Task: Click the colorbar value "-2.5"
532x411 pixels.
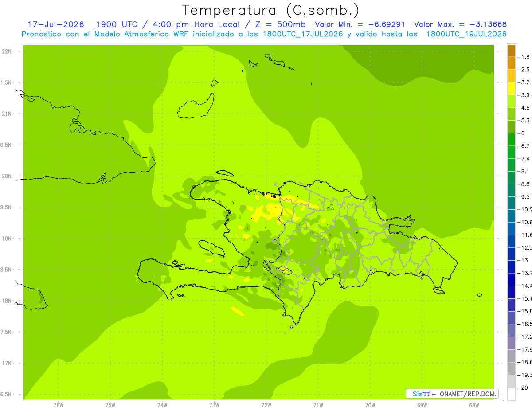Action: 524,70
